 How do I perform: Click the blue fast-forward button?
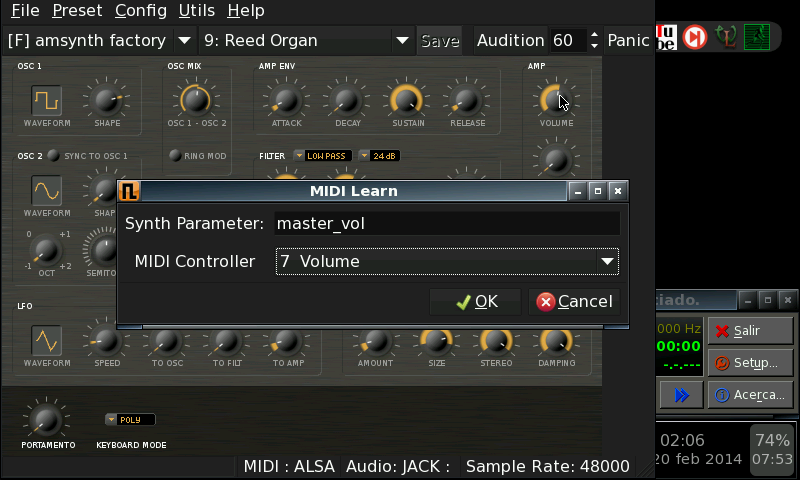point(682,395)
